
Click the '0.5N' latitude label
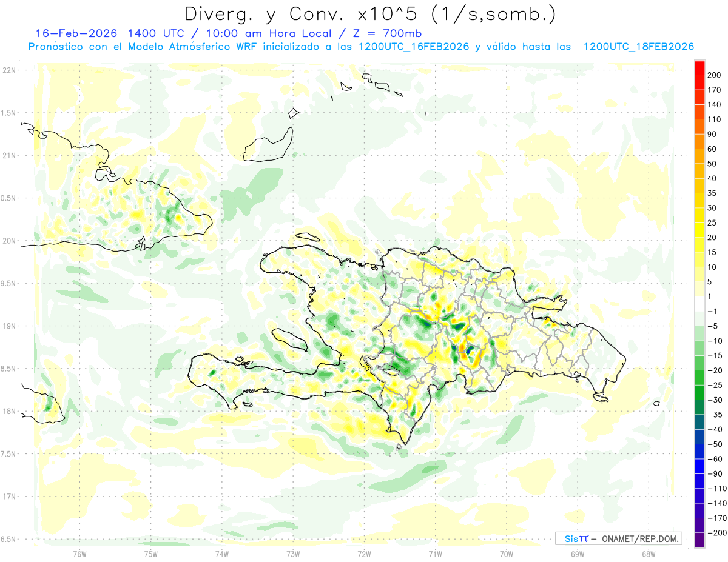click(x=8, y=198)
